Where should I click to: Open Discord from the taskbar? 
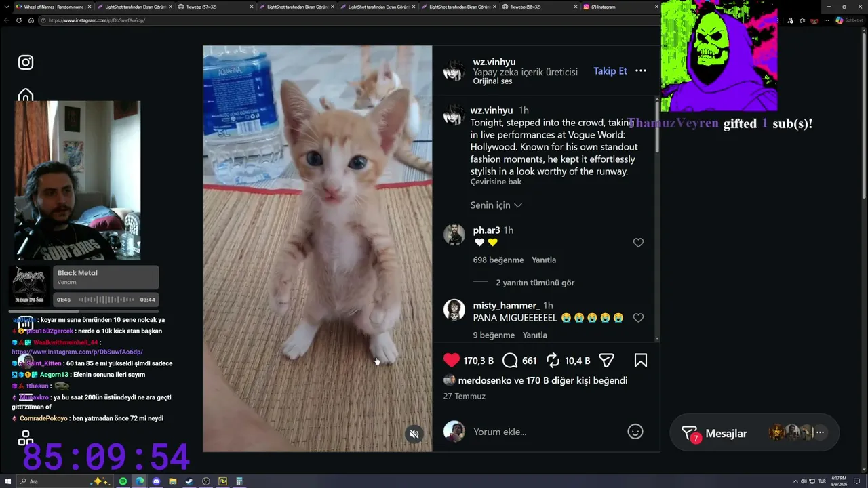click(x=156, y=481)
